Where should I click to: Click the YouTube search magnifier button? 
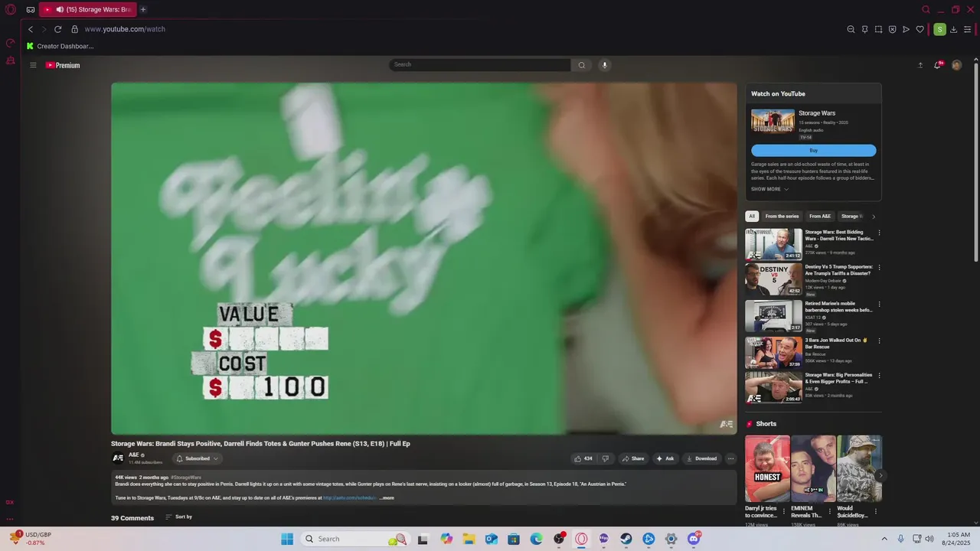pyautogui.click(x=582, y=65)
